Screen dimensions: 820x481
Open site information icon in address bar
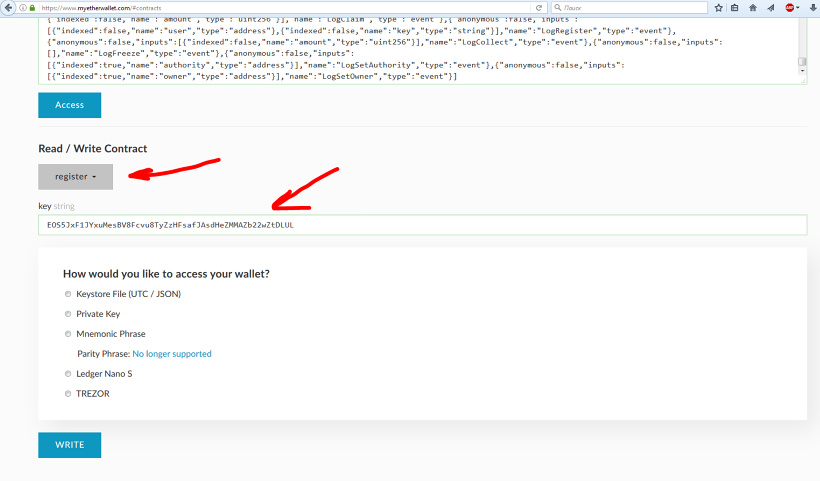click(x=23, y=8)
